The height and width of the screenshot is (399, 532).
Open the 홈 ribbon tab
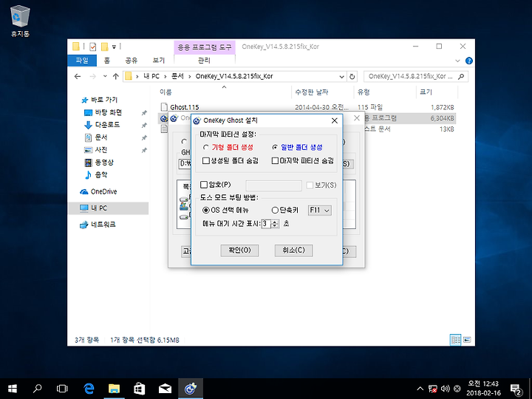(107, 61)
